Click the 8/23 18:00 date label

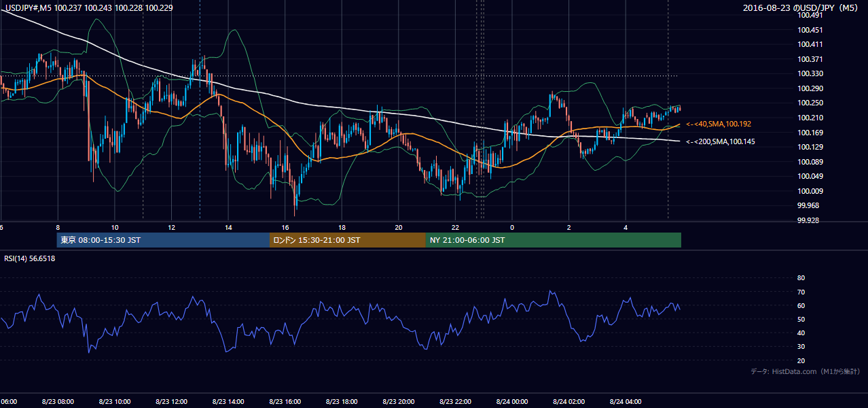pos(342,401)
